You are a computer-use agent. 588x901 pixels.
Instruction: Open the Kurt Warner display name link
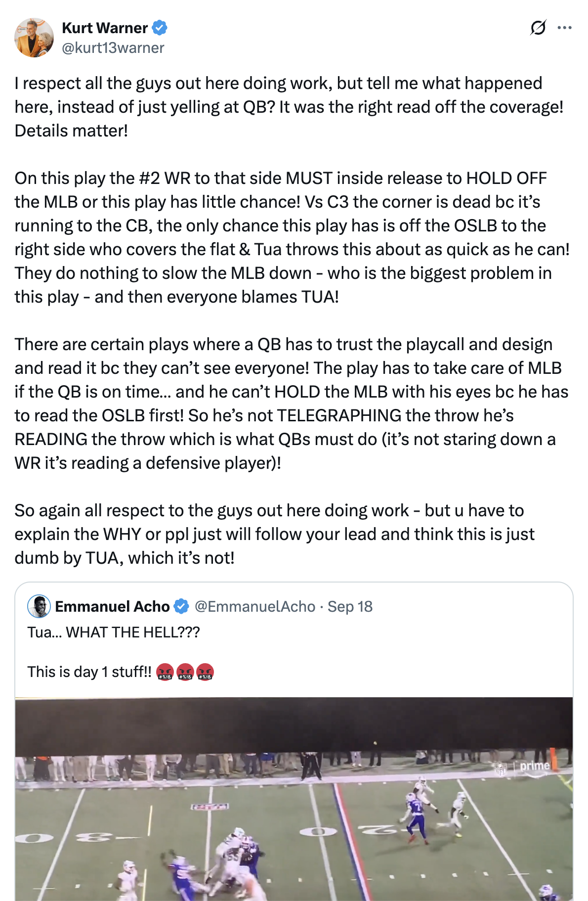(x=105, y=28)
